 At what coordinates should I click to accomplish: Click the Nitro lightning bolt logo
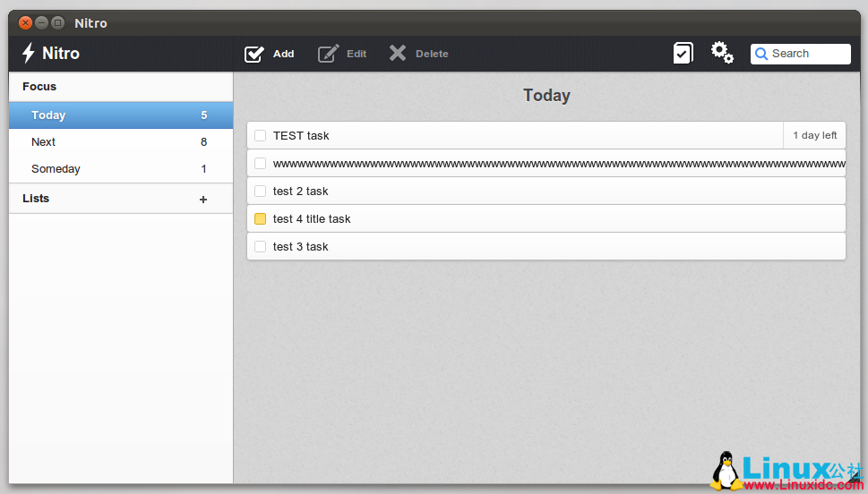(29, 54)
